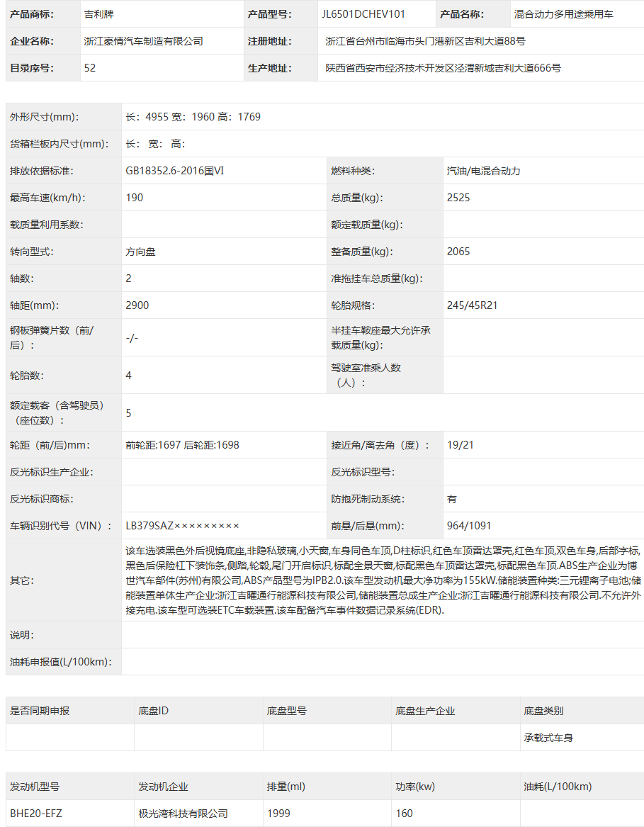
Task: Click the 油耗(L/100km) column header
Action: [x=558, y=787]
